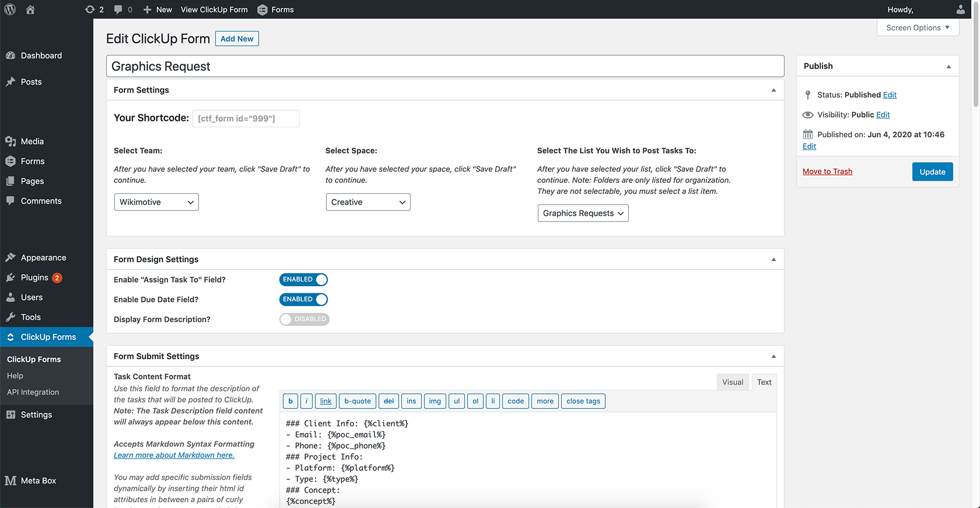Click the Media icon in sidebar
Screen dimensions: 980x508
[x=10, y=141]
